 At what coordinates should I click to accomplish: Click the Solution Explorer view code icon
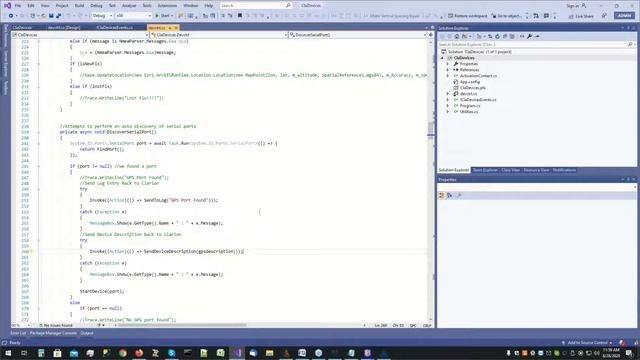[x=522, y=36]
